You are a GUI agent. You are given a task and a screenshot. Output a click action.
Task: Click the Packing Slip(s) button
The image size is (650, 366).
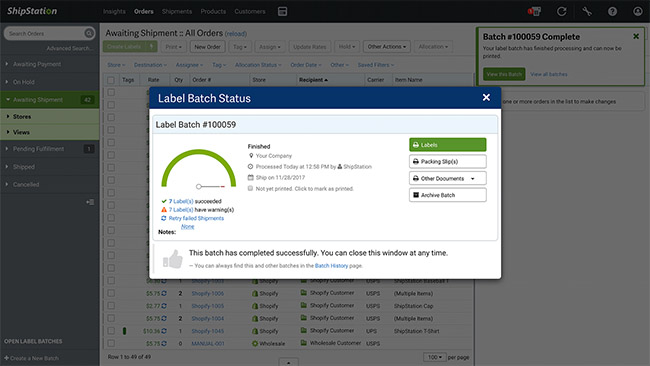tap(448, 161)
